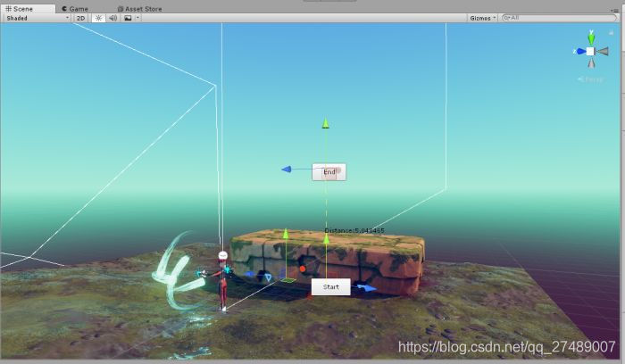
Task: Switch to the Scene tab
Action: pyautogui.click(x=28, y=9)
